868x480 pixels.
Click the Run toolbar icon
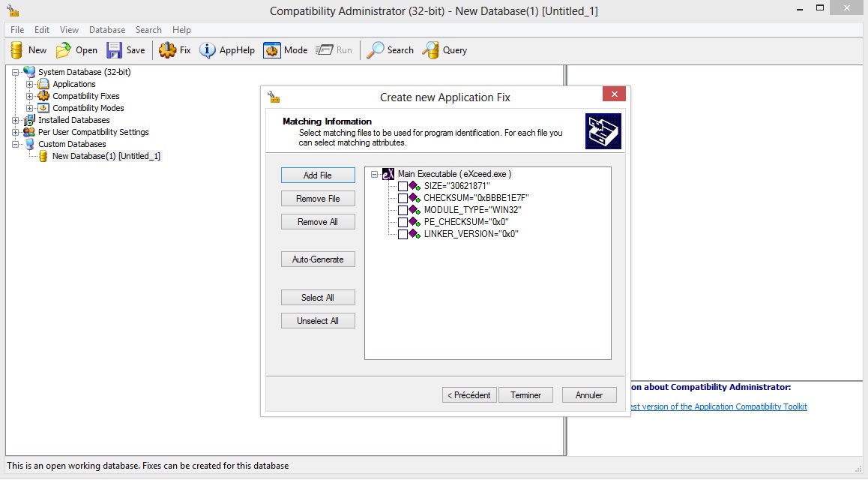click(x=324, y=49)
